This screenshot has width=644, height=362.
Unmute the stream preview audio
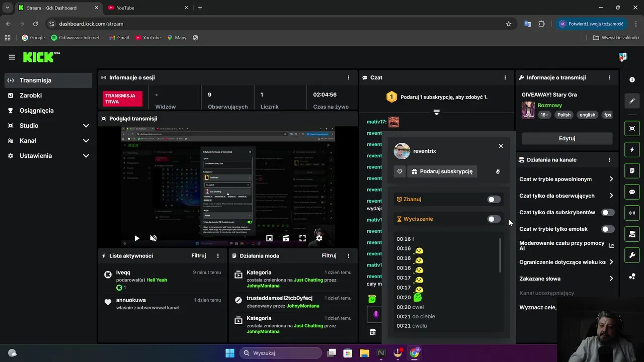(x=153, y=238)
